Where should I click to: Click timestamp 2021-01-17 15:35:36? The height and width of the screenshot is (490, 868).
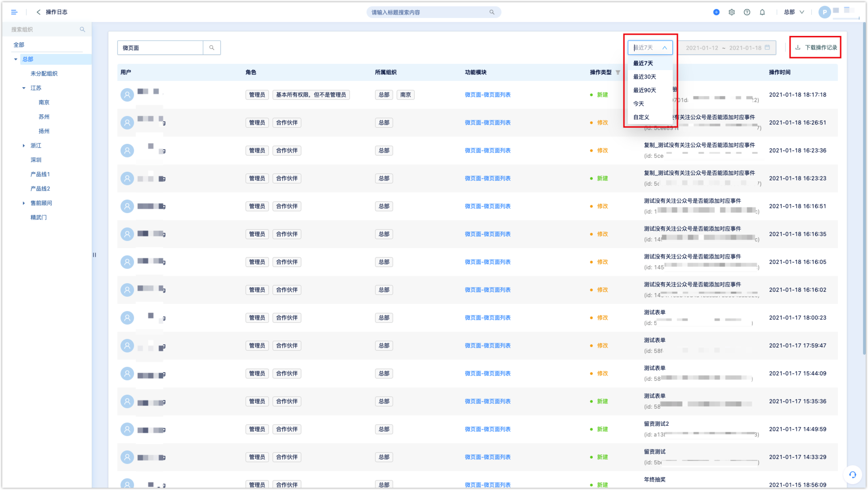point(797,401)
